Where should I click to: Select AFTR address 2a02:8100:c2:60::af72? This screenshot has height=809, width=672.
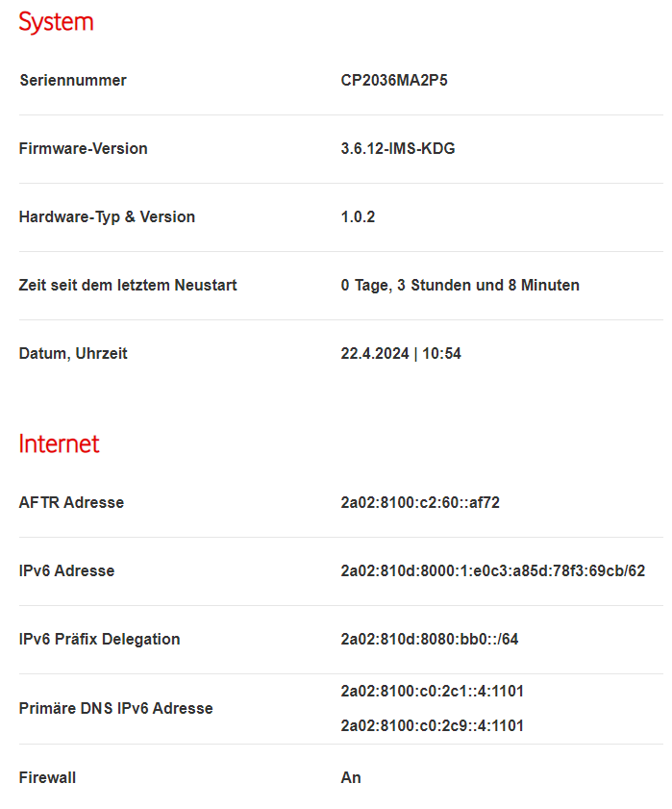tap(420, 502)
